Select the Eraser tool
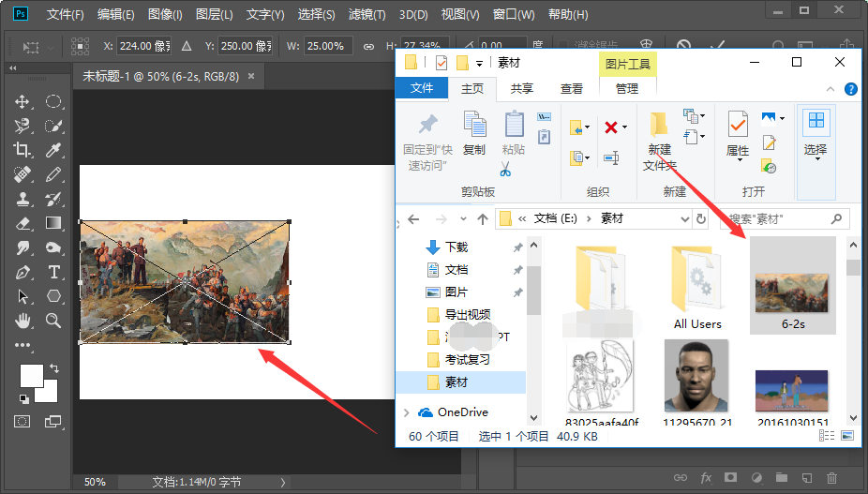868x494 pixels. 22,223
